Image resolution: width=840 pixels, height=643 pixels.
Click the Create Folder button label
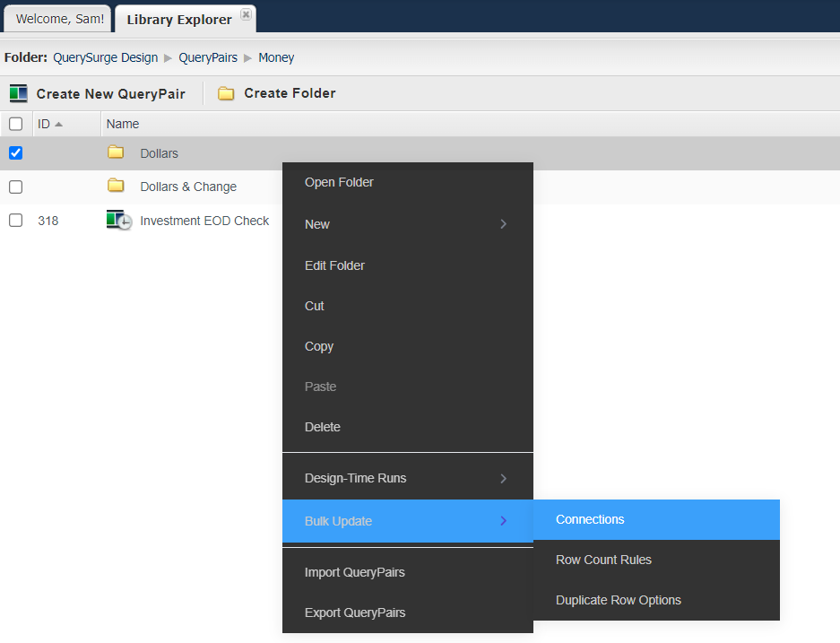click(x=290, y=93)
